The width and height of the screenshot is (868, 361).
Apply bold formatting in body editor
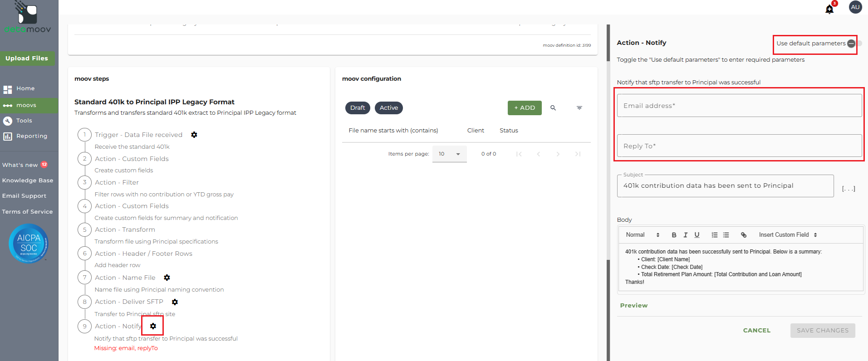674,235
